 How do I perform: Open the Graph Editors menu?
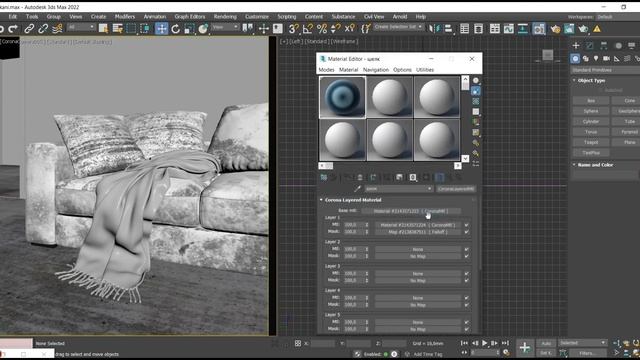(190, 17)
